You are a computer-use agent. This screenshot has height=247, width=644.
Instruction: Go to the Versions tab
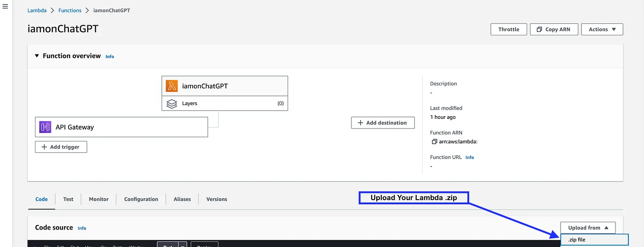coord(217,199)
